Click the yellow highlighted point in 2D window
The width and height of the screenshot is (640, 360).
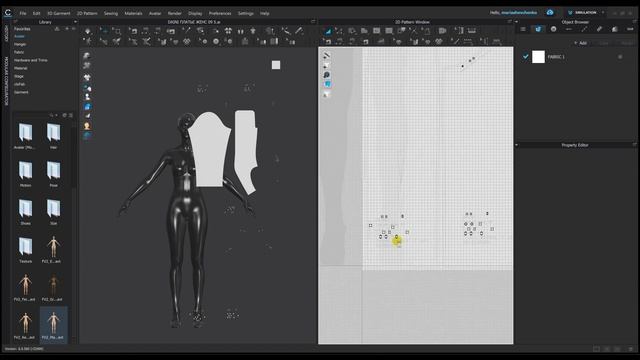click(397, 241)
